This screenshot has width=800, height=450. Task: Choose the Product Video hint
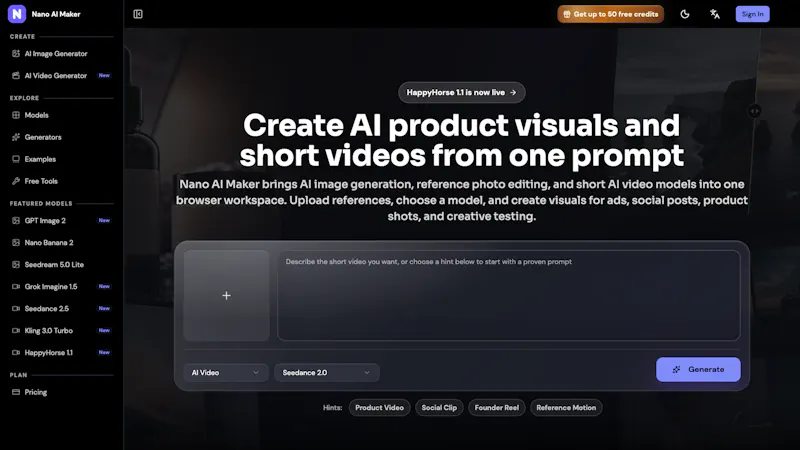pos(379,408)
